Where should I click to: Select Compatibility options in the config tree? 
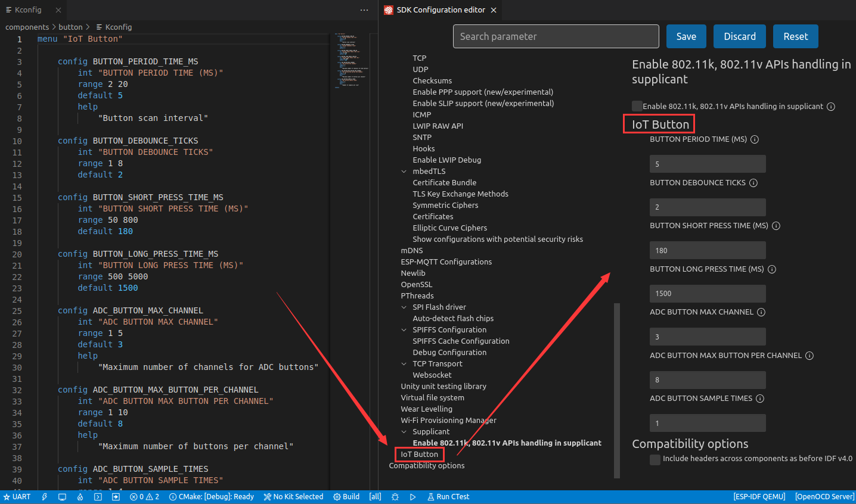click(x=427, y=466)
